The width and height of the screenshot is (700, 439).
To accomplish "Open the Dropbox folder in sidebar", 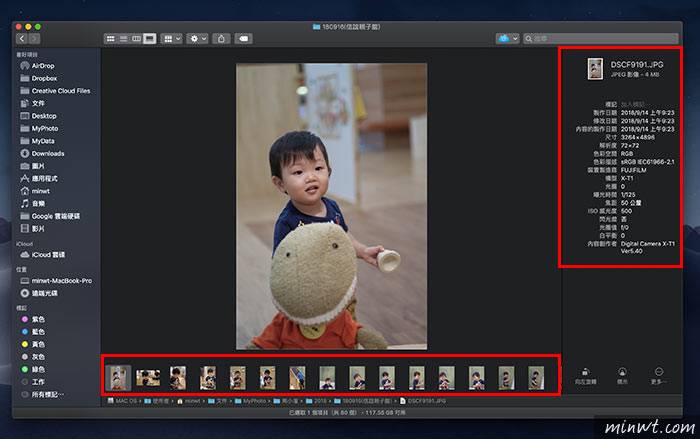I will point(43,77).
